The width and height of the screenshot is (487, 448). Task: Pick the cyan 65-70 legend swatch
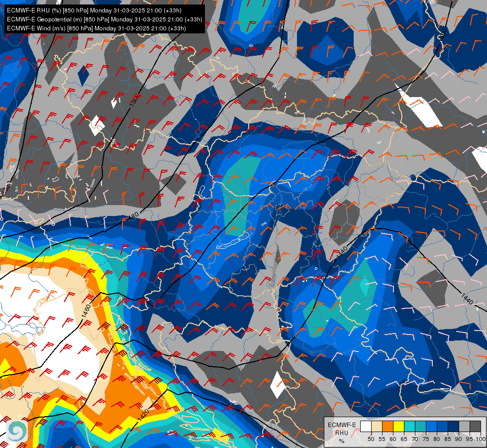(410, 426)
